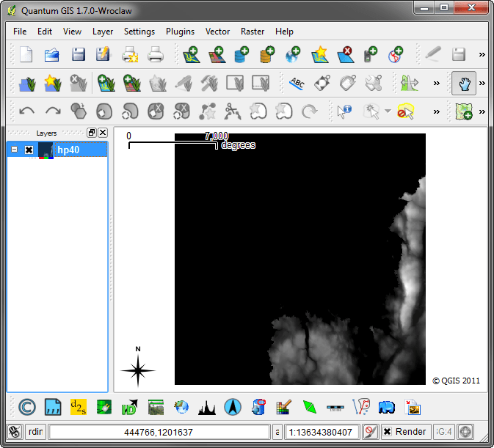Click the Undo arrow icon
The image size is (494, 448).
pyautogui.click(x=26, y=111)
